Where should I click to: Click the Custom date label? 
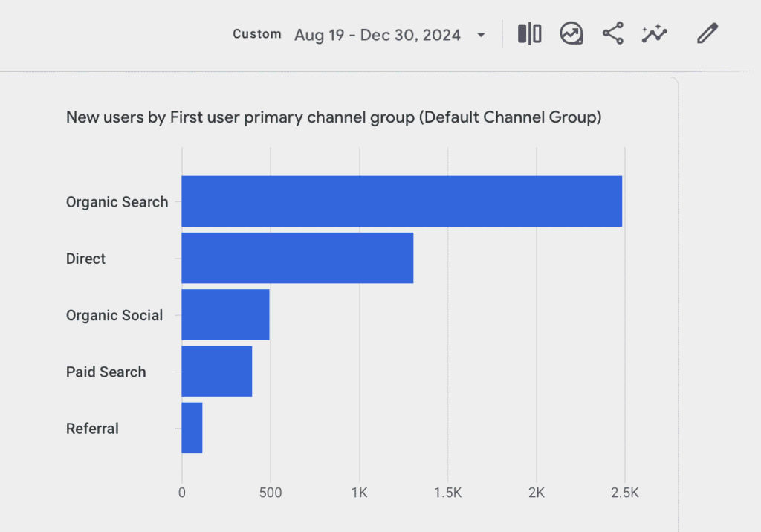[x=257, y=34]
